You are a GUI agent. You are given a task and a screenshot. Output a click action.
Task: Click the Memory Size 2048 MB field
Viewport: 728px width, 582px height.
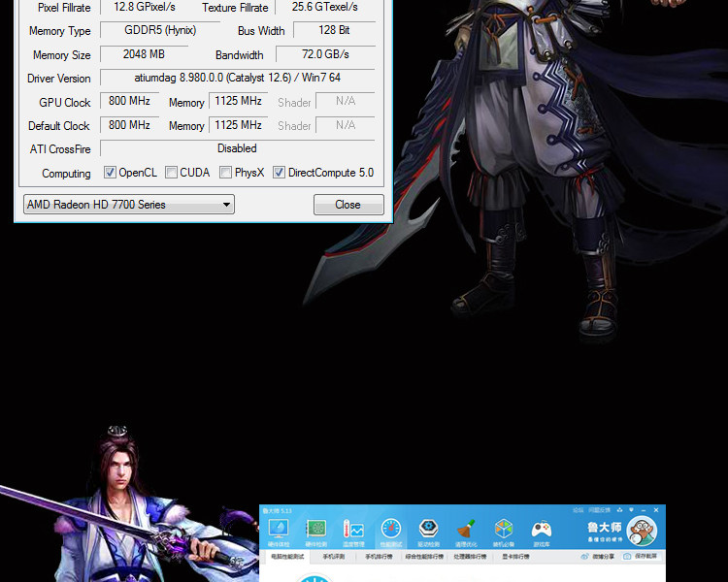click(x=144, y=54)
